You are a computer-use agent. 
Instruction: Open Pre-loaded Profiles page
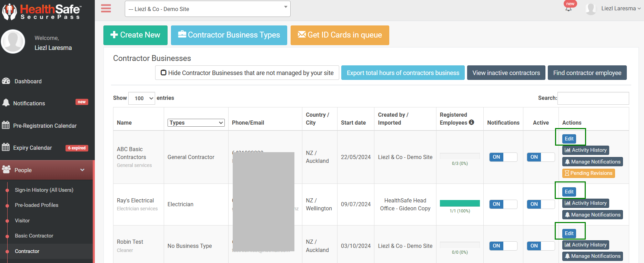pyautogui.click(x=37, y=205)
